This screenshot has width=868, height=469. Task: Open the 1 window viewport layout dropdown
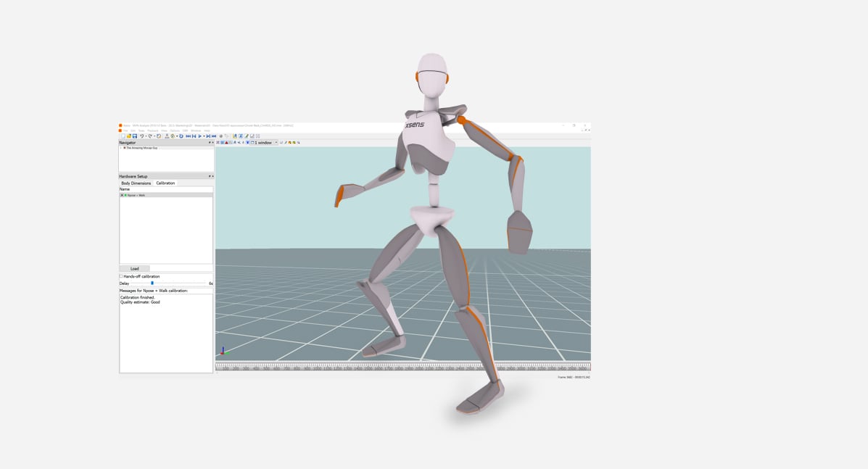(x=276, y=142)
